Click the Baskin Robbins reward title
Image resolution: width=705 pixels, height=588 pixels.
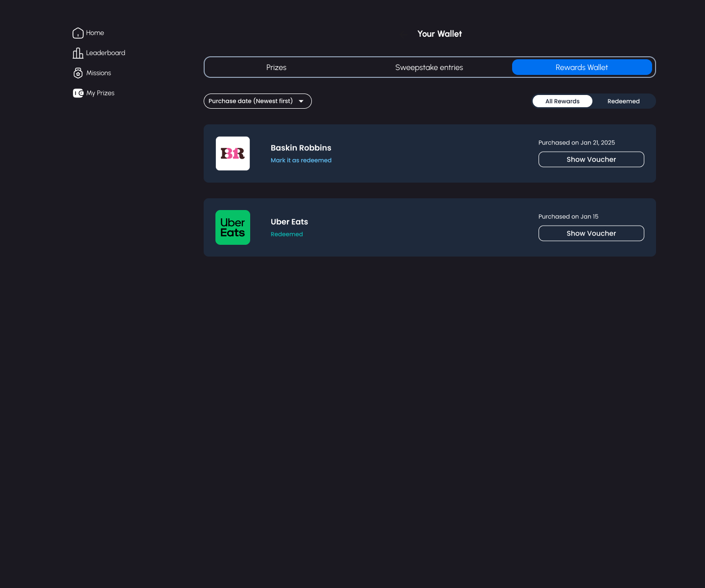click(301, 148)
